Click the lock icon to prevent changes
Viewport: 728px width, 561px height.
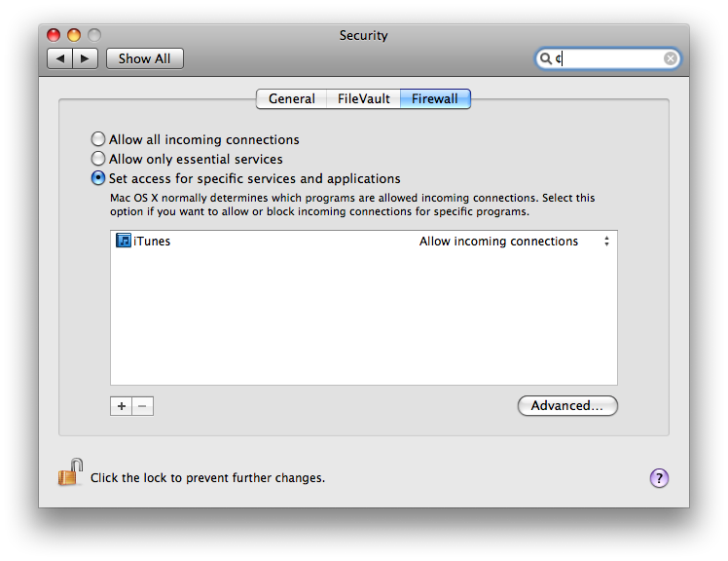[x=71, y=472]
